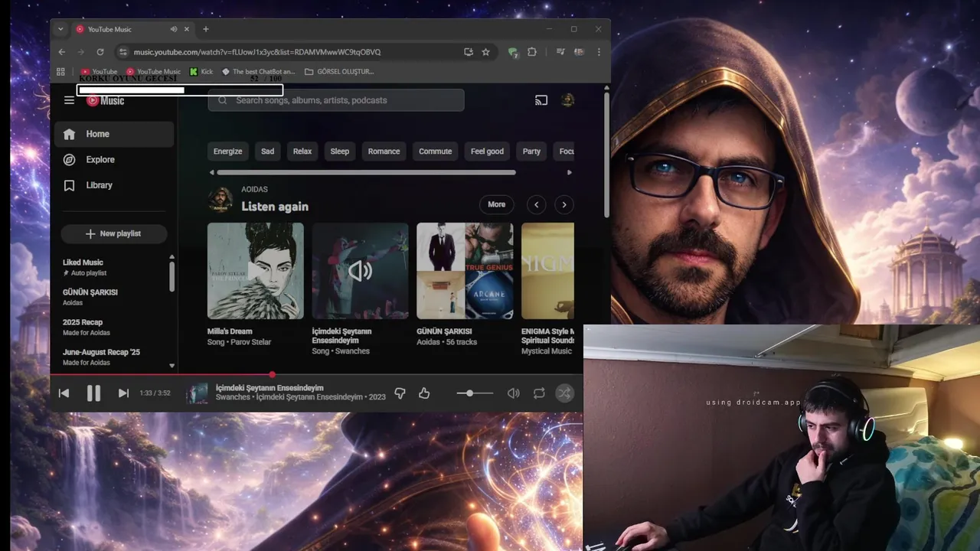Bookmark this page with the star icon
980x551 pixels.
click(485, 52)
